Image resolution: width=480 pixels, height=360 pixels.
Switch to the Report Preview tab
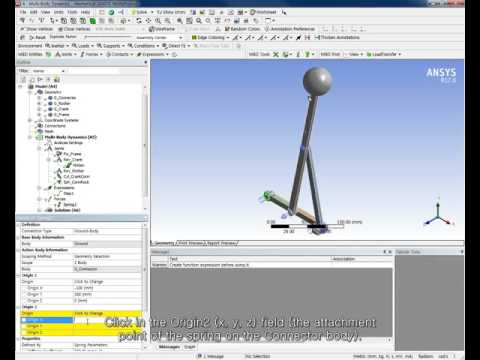221,243
